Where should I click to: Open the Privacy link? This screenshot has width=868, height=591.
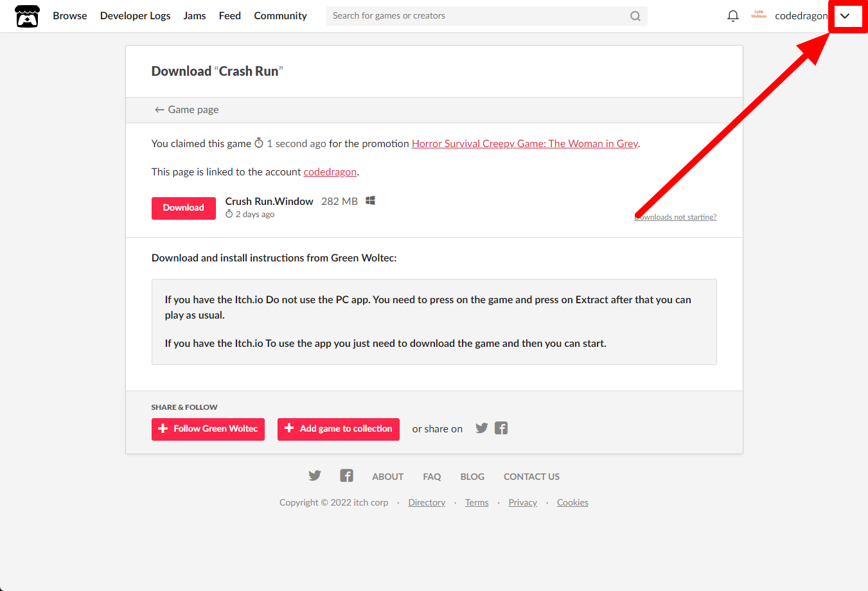[522, 502]
